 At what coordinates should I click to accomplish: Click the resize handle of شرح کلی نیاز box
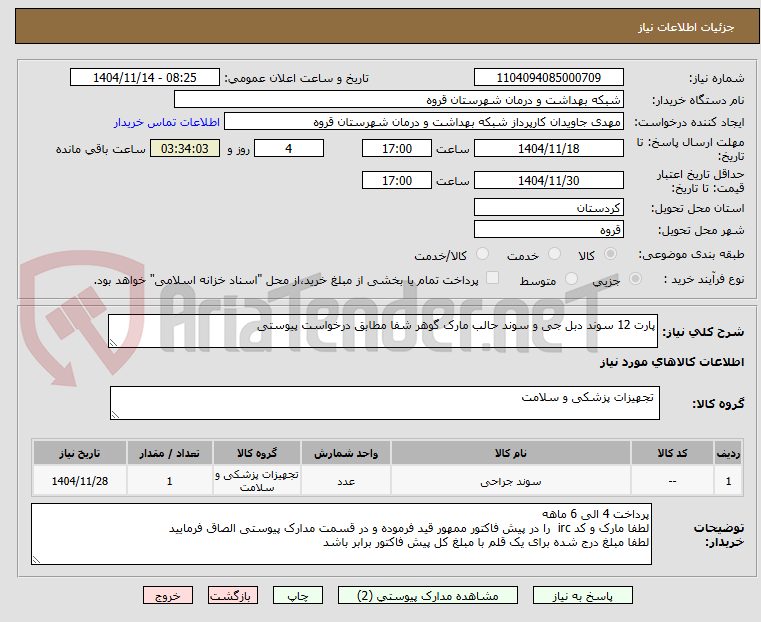(x=114, y=343)
